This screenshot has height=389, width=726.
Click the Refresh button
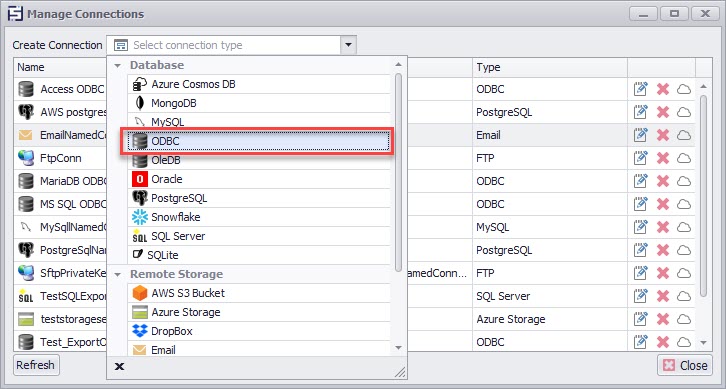(36, 365)
